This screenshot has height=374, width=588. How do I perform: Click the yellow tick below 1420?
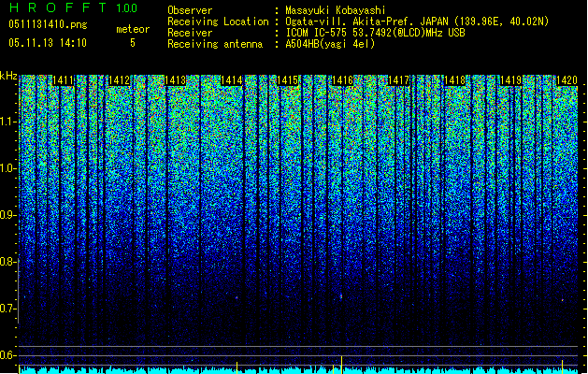tap(563, 367)
